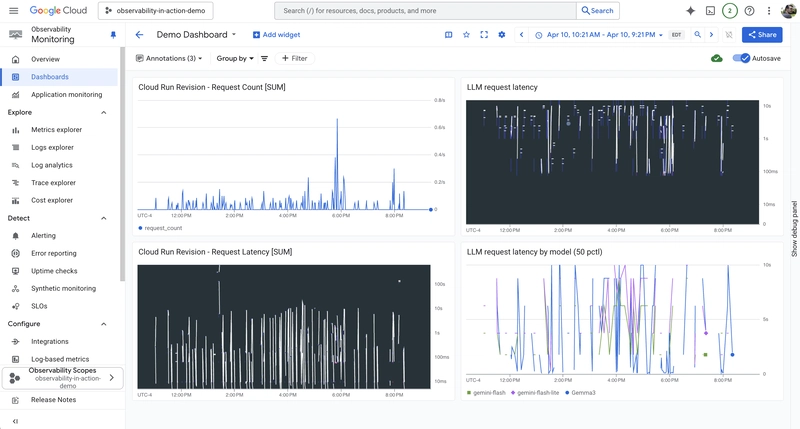
Task: Click the back arrow beside Demo Dashboard
Action: pyautogui.click(x=139, y=34)
